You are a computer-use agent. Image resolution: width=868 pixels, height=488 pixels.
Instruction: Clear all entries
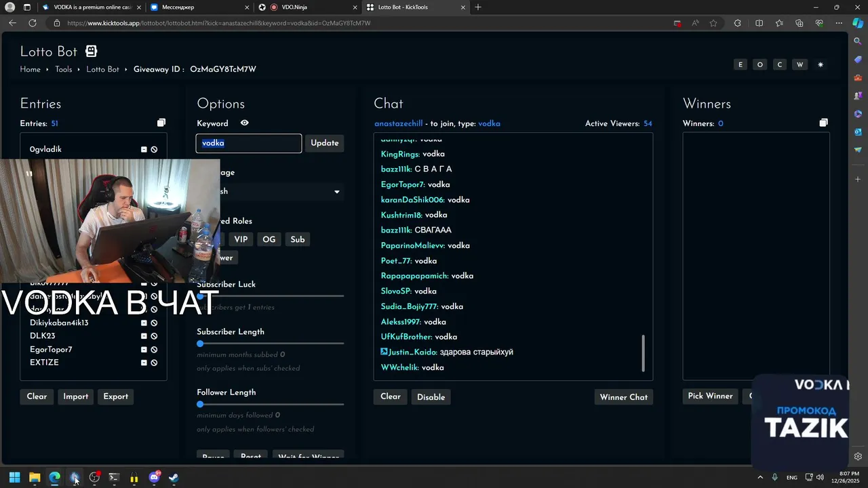[x=37, y=396]
